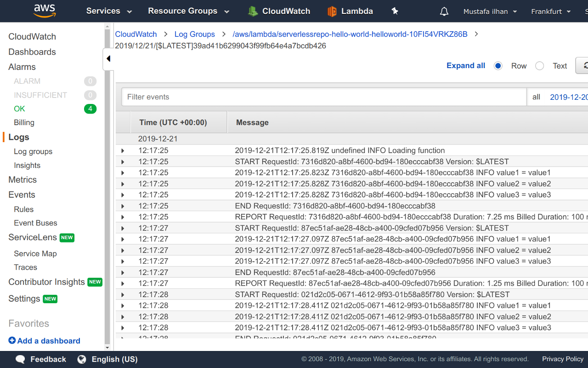
Task: Open the Privacy Policy link
Action: pos(563,359)
